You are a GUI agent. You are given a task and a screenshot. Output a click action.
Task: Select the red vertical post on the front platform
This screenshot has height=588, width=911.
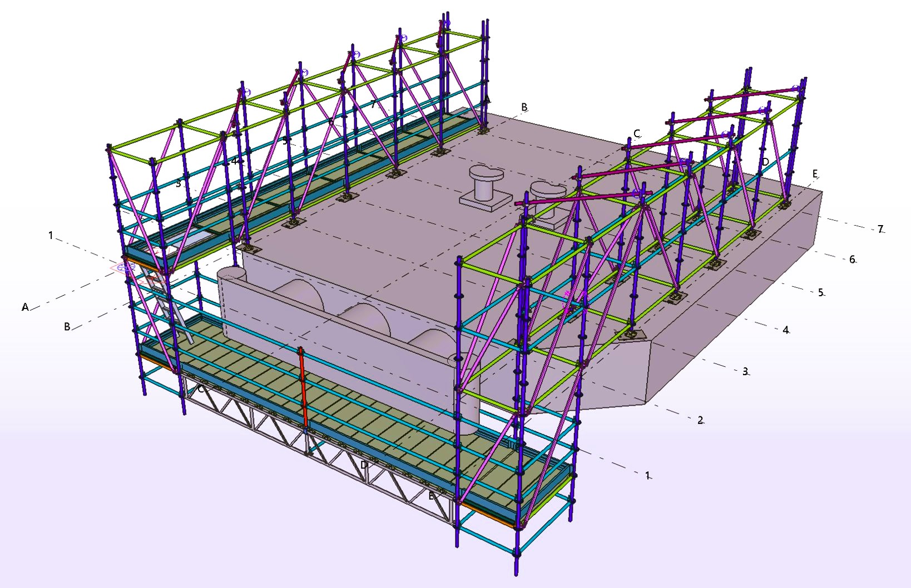[x=303, y=388]
